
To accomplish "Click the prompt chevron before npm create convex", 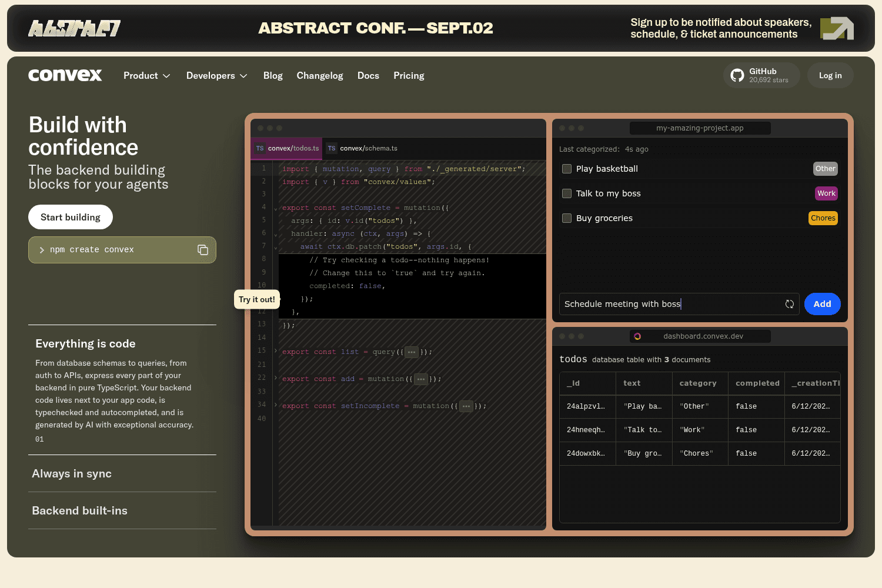I will (x=42, y=250).
